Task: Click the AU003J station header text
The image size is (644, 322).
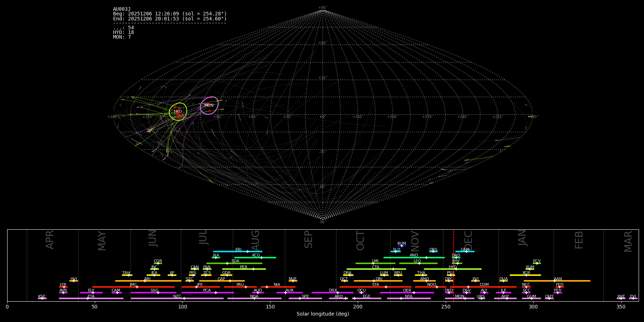Action: [122, 9]
